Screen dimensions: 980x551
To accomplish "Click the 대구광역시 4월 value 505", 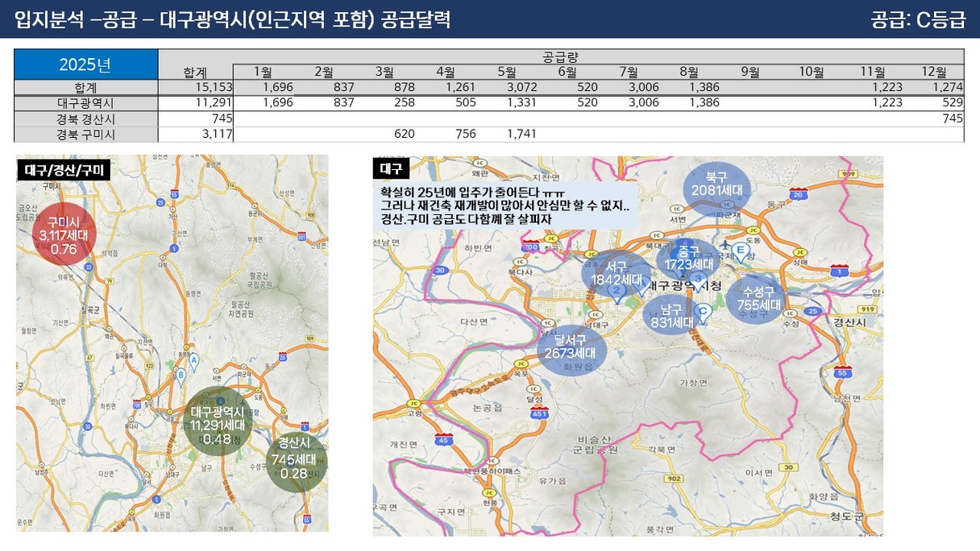I will click(465, 102).
